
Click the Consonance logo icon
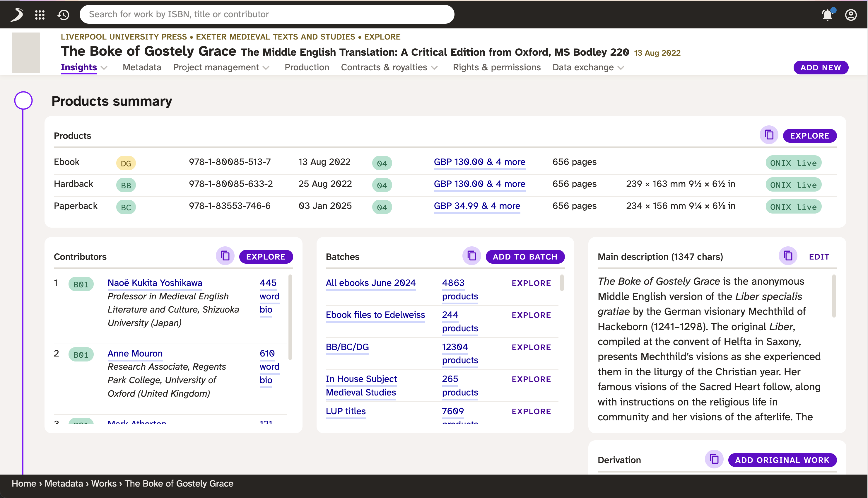point(17,14)
